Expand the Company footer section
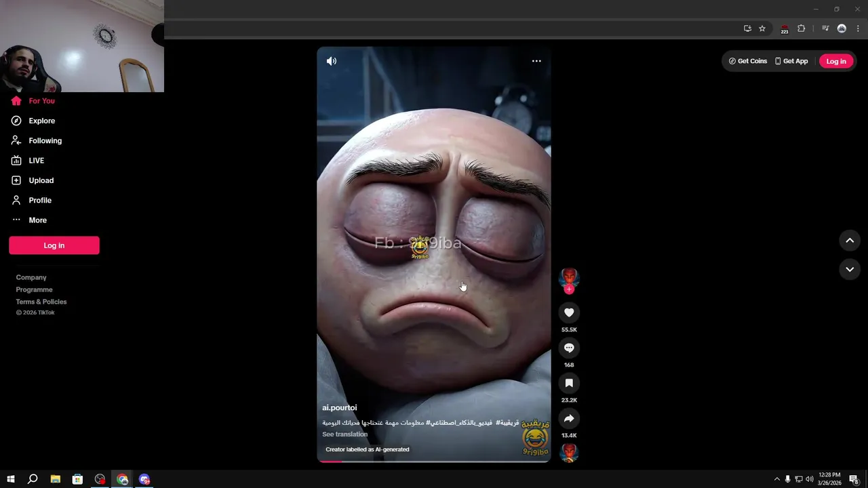This screenshot has width=868, height=488. coord(31,277)
